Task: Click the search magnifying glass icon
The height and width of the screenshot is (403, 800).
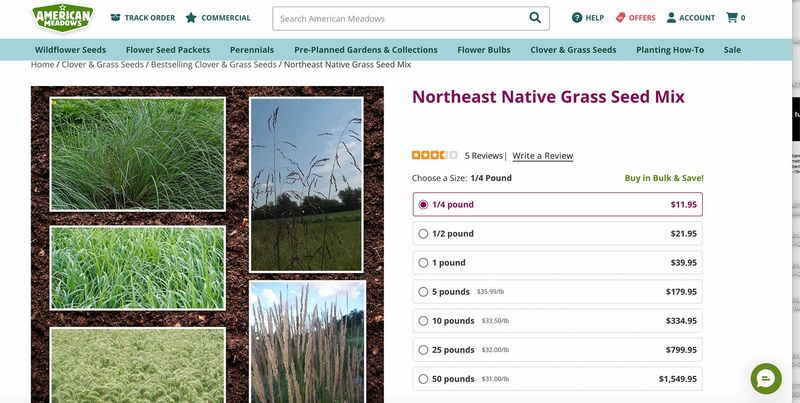Action: pyautogui.click(x=535, y=18)
